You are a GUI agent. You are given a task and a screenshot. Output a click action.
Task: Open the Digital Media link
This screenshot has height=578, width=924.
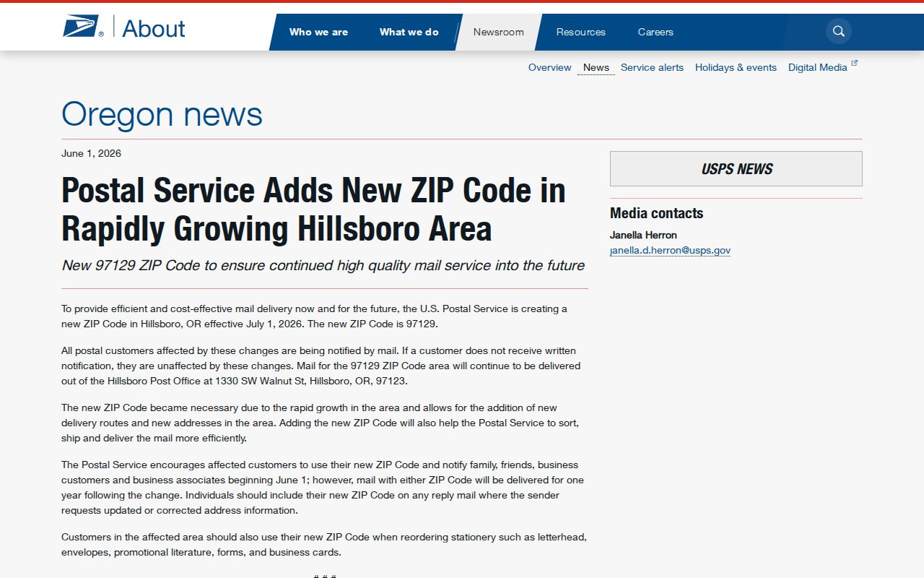pyautogui.click(x=818, y=67)
